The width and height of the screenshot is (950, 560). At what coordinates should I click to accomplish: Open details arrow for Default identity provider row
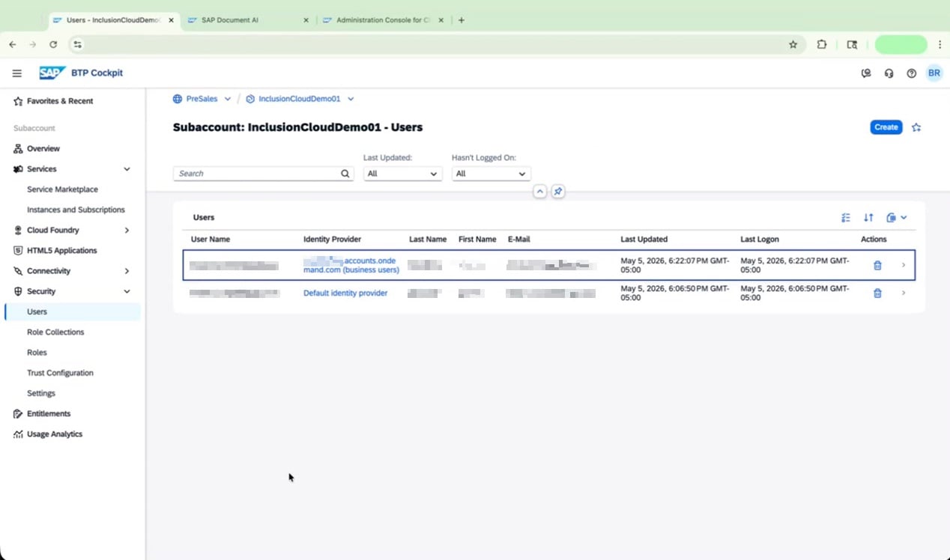903,293
